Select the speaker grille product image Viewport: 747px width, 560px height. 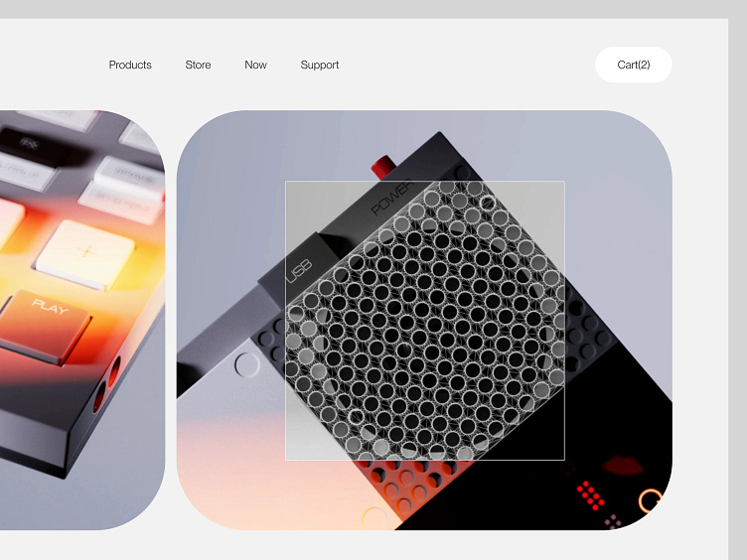tap(424, 320)
